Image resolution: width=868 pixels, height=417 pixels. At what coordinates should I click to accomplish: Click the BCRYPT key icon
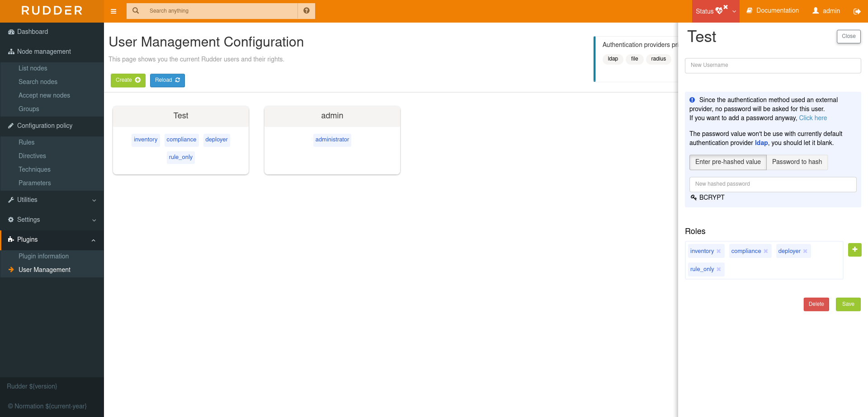(x=694, y=197)
